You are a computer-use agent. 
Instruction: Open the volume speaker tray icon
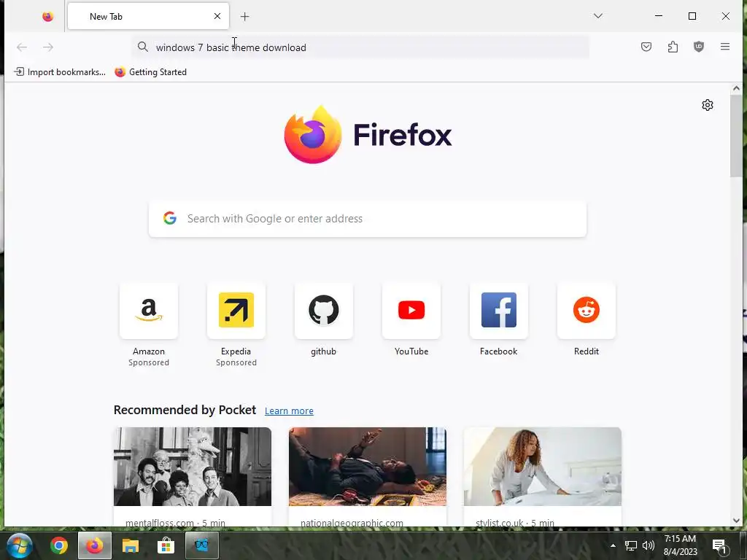[x=649, y=545]
